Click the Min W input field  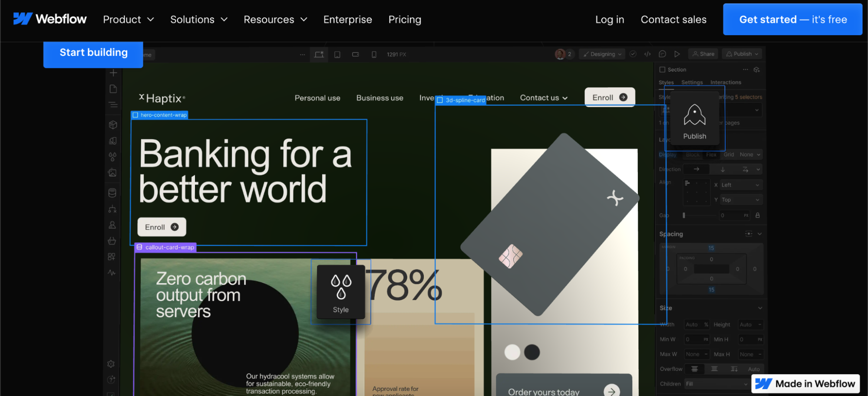696,339
